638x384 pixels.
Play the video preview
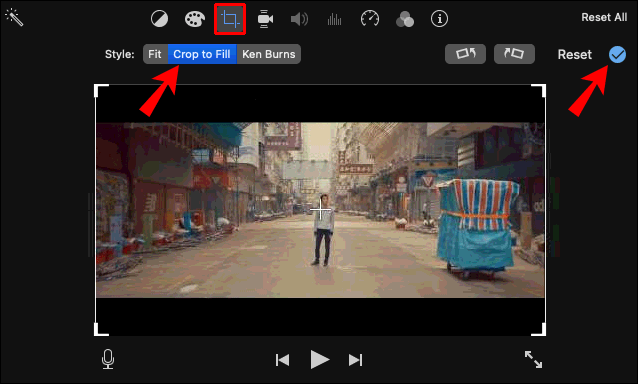[x=319, y=360]
